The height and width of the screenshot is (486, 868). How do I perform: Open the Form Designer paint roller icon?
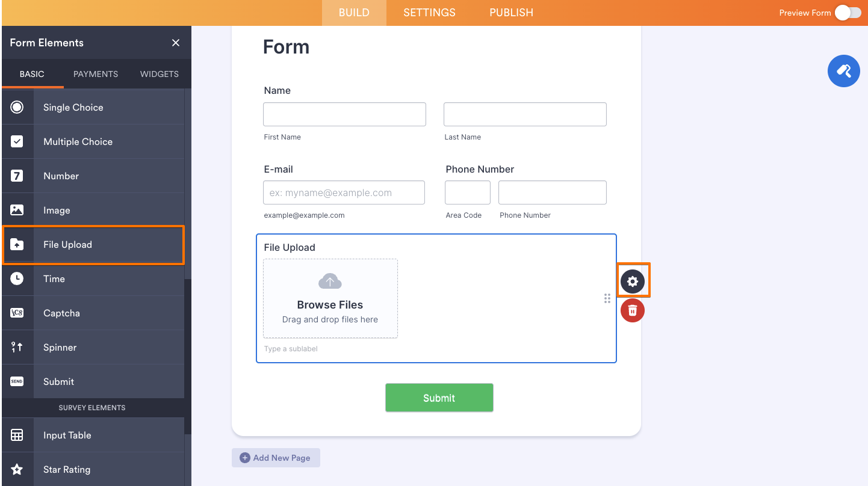(x=844, y=71)
